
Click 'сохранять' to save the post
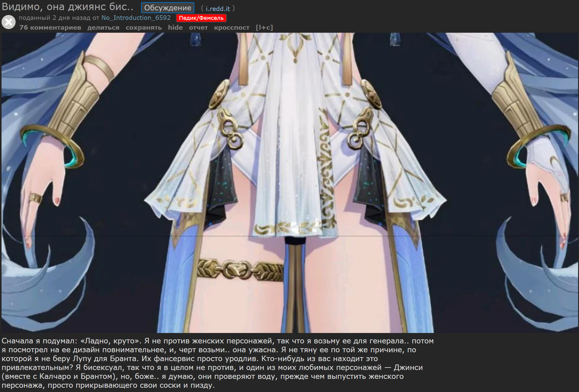coord(144,28)
